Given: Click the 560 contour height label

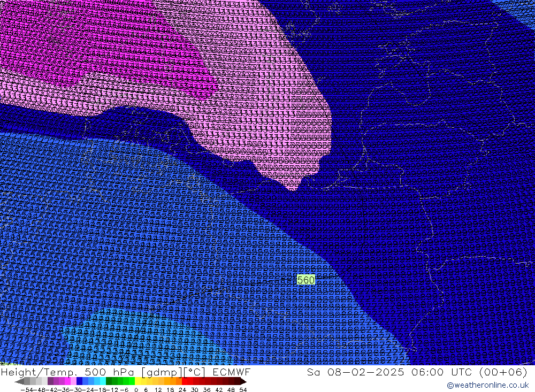Looking at the screenshot, I should [305, 280].
